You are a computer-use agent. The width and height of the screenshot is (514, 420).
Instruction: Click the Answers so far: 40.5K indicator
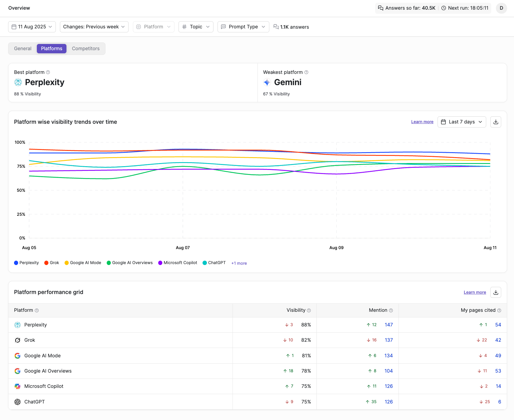407,8
